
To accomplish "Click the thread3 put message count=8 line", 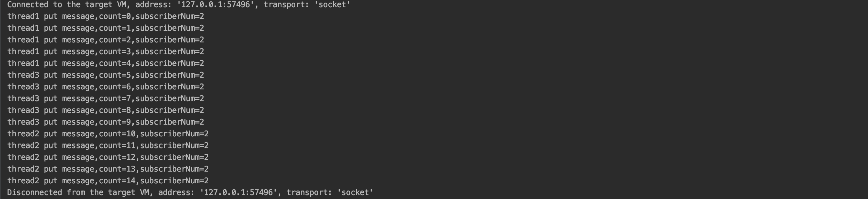I will pos(105,111).
